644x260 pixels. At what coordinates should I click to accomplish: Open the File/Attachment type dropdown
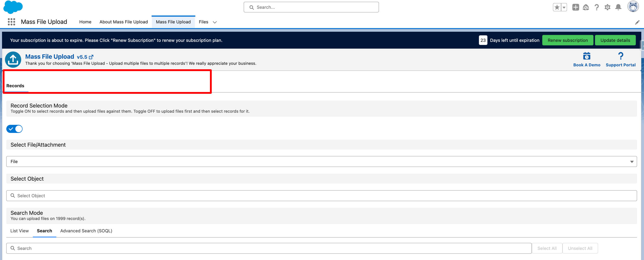(321, 161)
